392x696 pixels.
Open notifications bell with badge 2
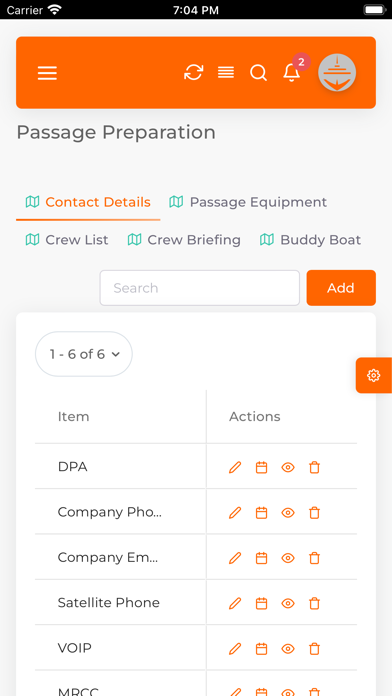(292, 72)
